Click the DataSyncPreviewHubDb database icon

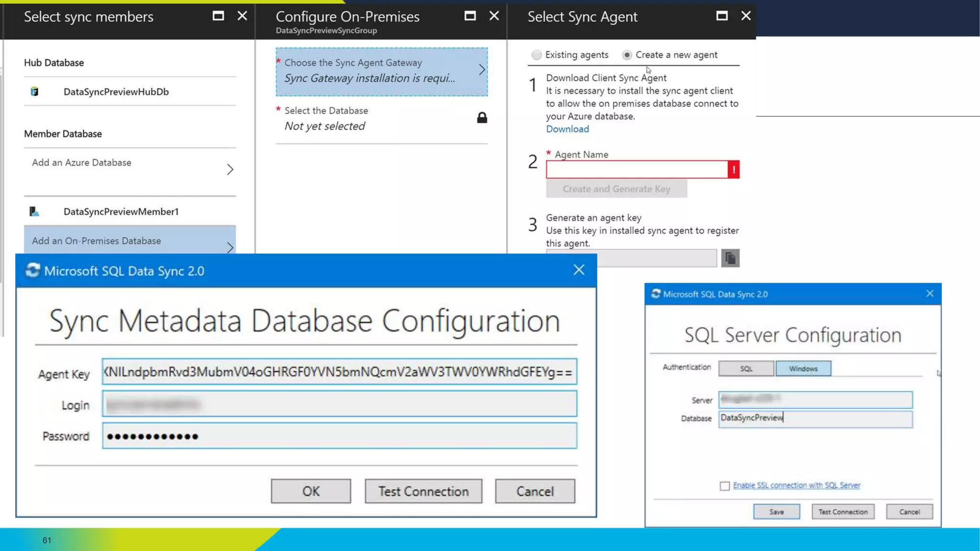coord(34,91)
